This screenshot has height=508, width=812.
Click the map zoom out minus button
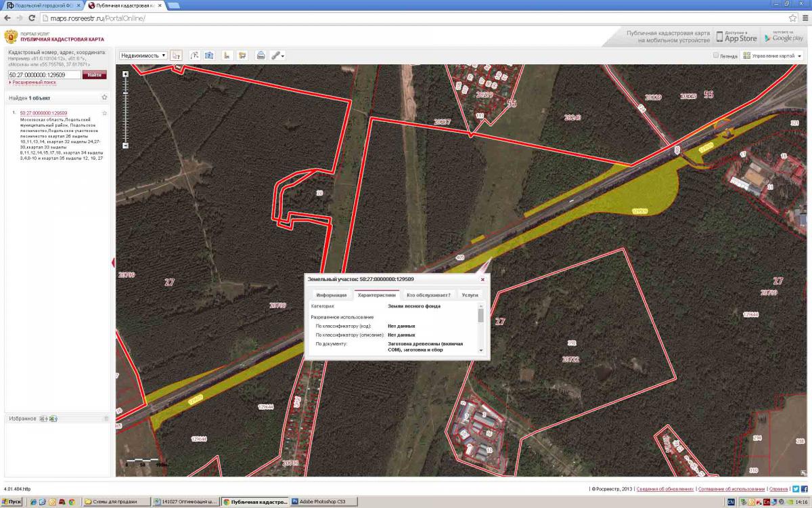125,146
